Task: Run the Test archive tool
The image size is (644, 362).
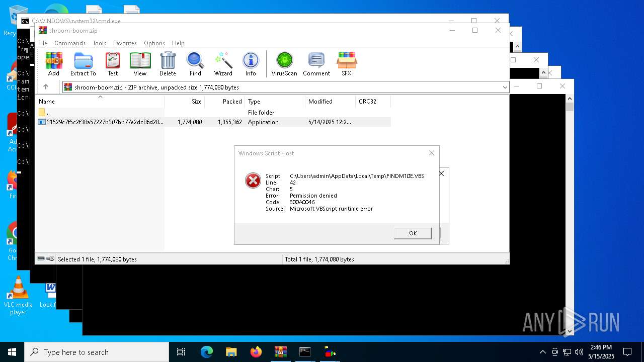Action: click(x=113, y=64)
